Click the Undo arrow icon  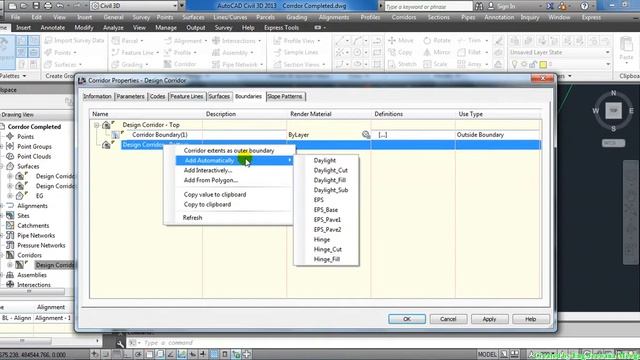[60, 6]
